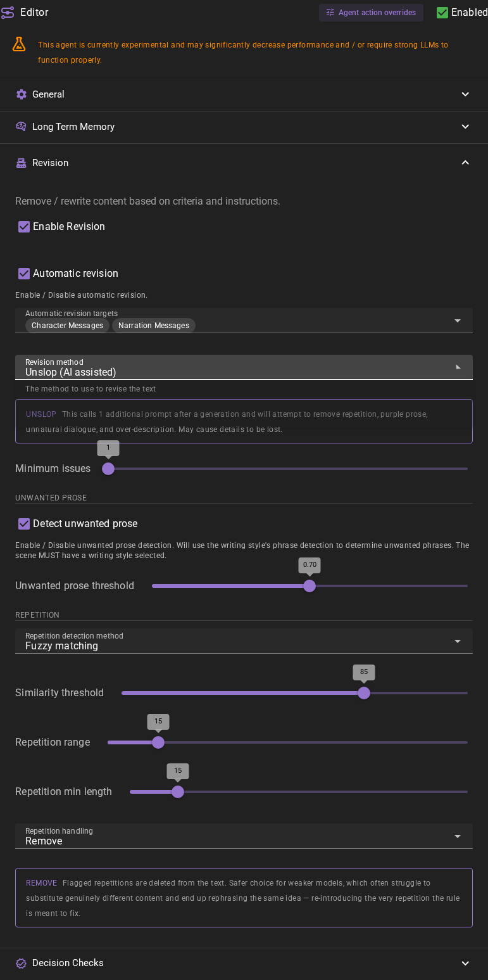Screen dimensions: 488x980
Task: Toggle the Enabled checkbox for the agent
Action: (442, 13)
